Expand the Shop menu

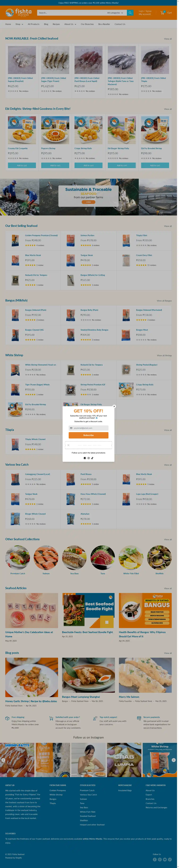pyautogui.click(x=19, y=24)
